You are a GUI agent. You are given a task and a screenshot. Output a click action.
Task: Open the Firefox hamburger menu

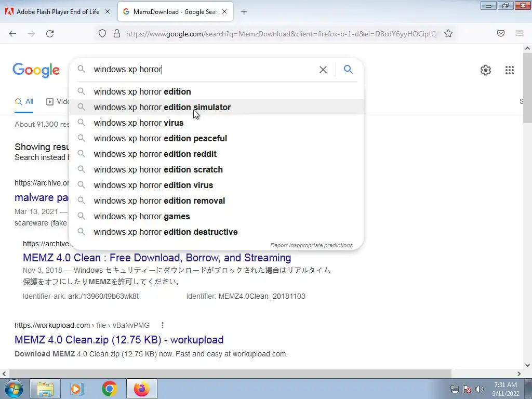(x=520, y=33)
